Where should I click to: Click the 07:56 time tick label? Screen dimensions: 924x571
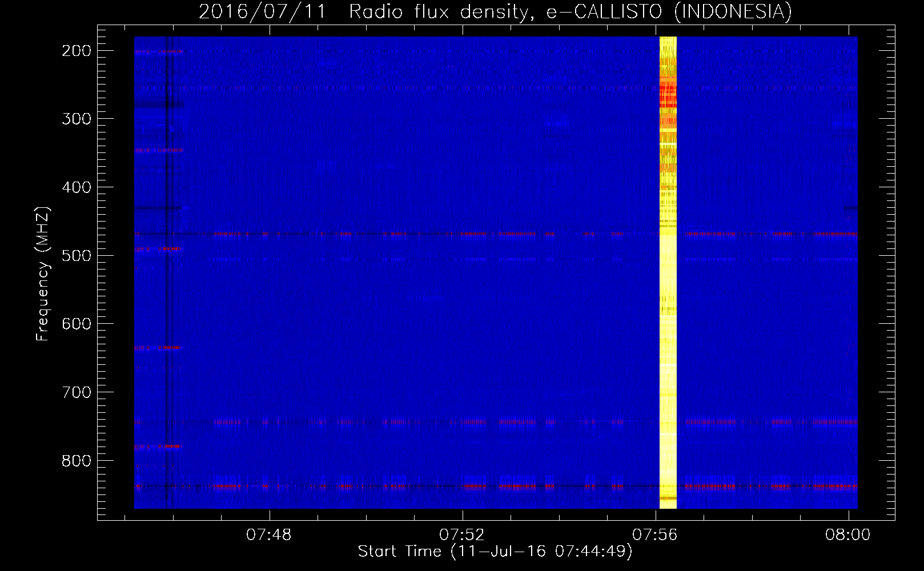654,535
